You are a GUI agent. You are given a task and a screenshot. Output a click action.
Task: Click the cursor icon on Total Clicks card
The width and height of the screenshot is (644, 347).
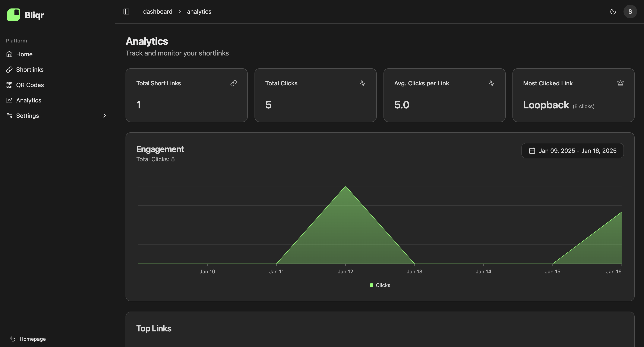pyautogui.click(x=363, y=83)
